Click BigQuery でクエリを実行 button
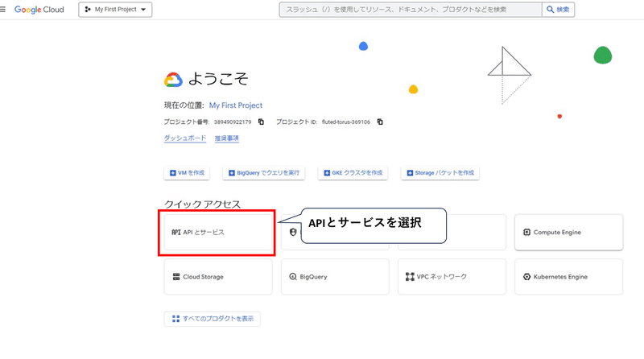Screen dimensions: 644x359 [x=264, y=173]
